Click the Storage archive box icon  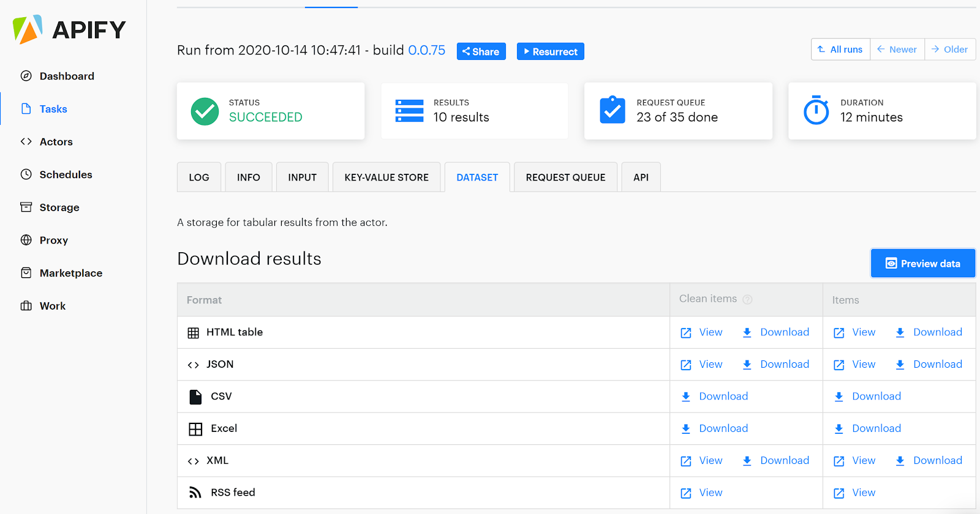(26, 207)
